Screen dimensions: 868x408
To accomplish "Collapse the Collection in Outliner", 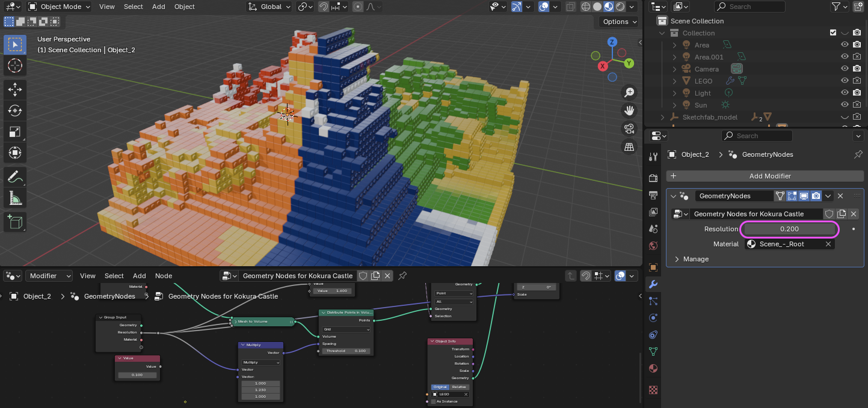I will (662, 33).
